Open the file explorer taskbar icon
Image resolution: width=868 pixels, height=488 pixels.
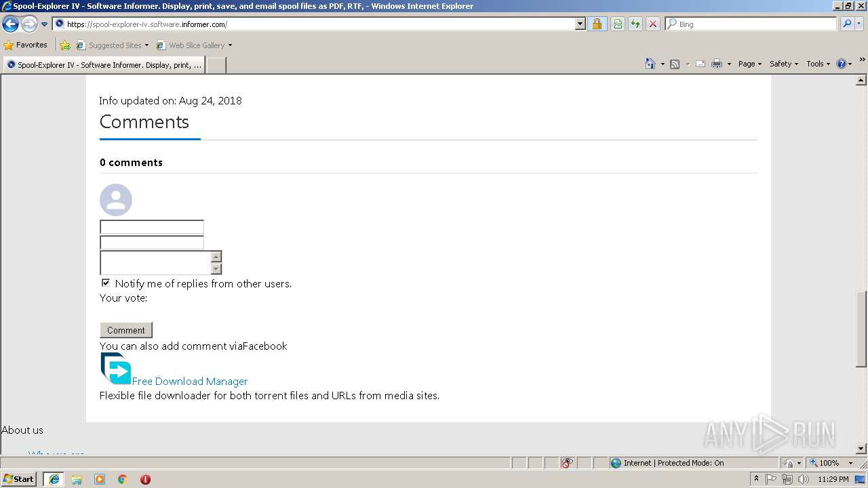coord(77,479)
